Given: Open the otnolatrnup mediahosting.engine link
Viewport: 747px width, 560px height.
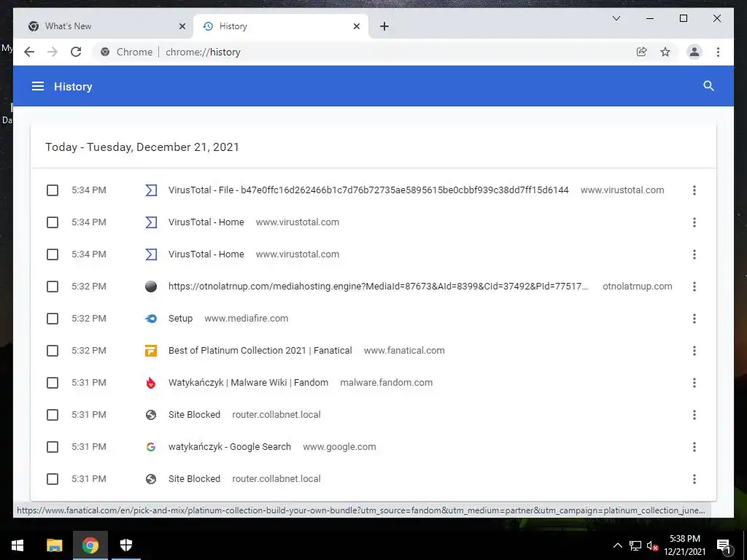Looking at the screenshot, I should [x=378, y=286].
